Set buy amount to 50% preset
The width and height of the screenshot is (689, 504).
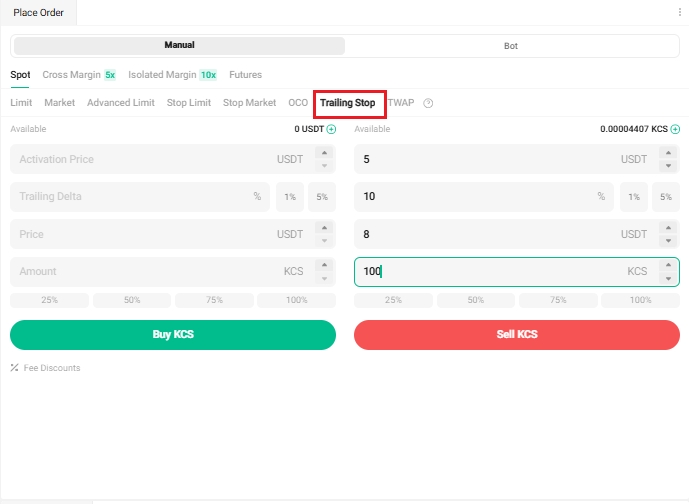[x=132, y=300]
